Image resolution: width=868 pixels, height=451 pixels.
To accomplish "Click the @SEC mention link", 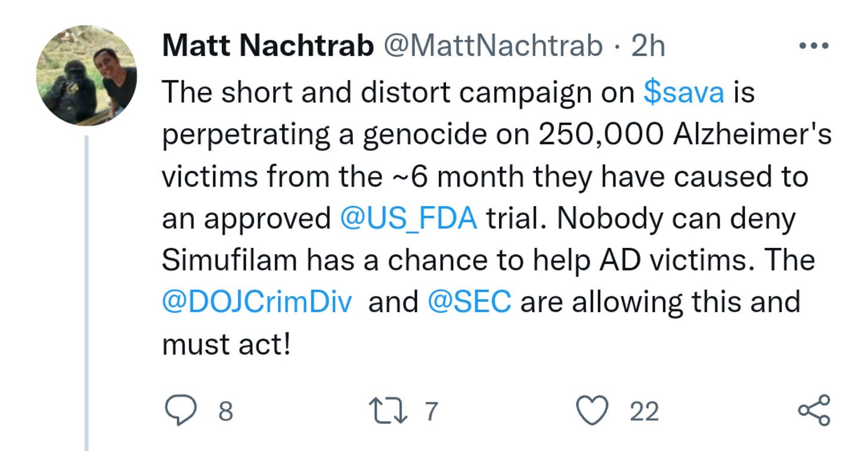I will pos(469,303).
